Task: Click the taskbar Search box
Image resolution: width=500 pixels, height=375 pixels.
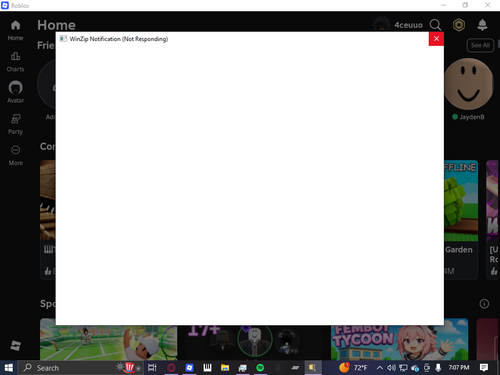Action: pyautogui.click(x=81, y=368)
